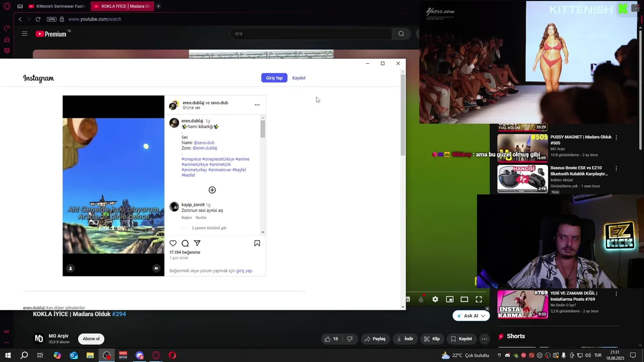Open the MO Arşiv channel avatar

click(39, 339)
